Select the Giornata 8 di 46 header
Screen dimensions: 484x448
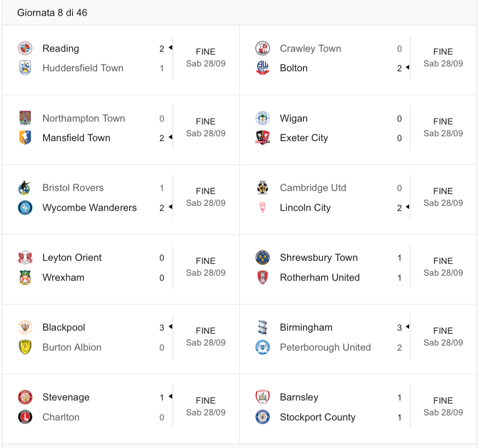(52, 13)
